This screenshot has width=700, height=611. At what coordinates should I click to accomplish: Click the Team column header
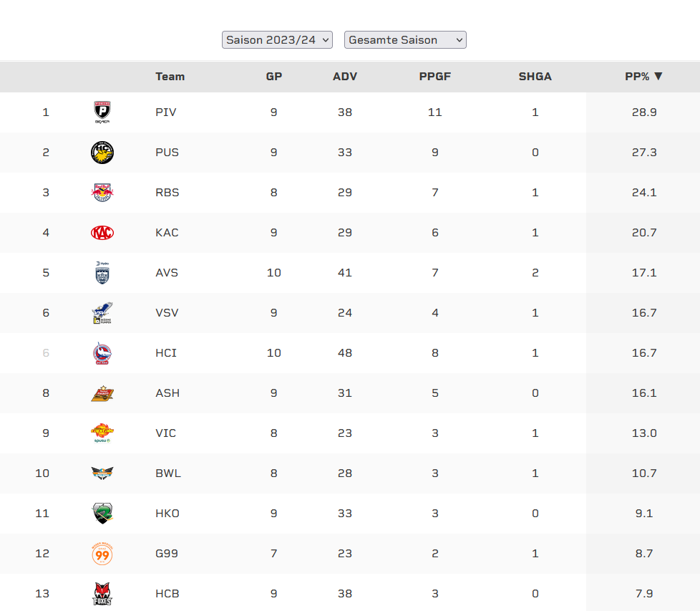[x=170, y=77]
